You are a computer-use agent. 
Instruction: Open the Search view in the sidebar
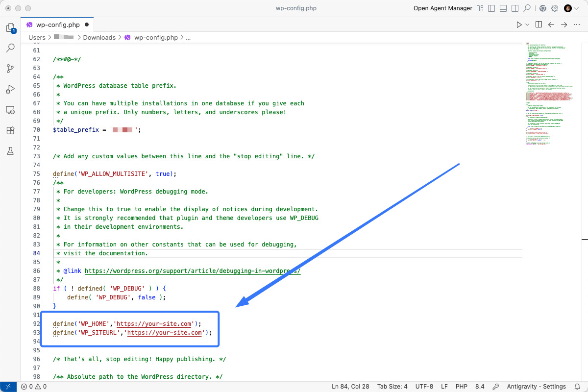[x=10, y=48]
